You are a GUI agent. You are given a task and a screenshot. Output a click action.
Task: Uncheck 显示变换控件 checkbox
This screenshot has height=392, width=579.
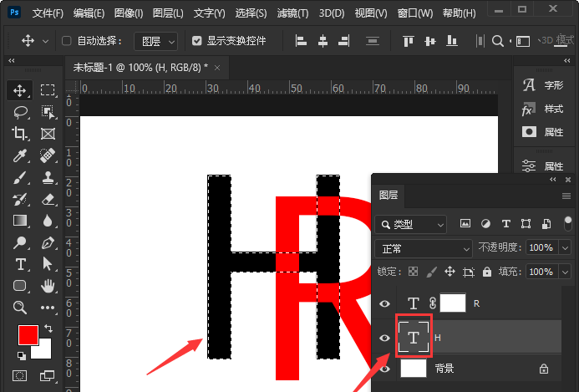tap(197, 41)
